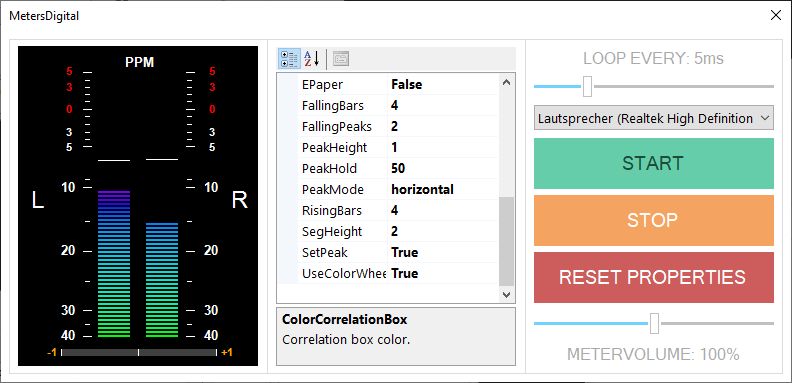Open the Lautsprecher audio device dropdown
Screen dimensions: 792x383
[x=654, y=118]
